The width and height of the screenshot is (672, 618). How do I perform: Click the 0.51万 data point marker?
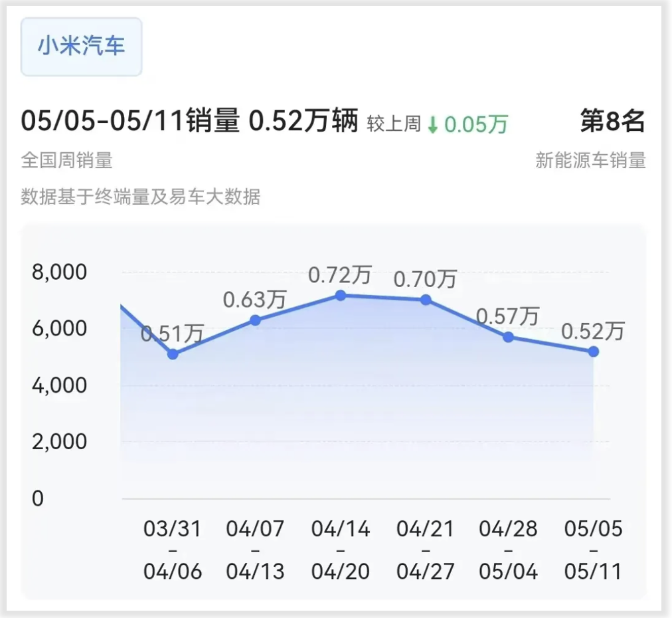(x=173, y=354)
